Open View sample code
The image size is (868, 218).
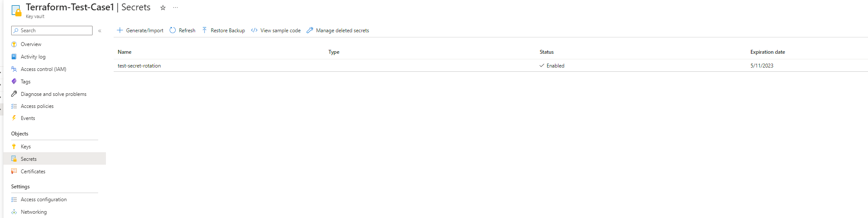tap(280, 31)
